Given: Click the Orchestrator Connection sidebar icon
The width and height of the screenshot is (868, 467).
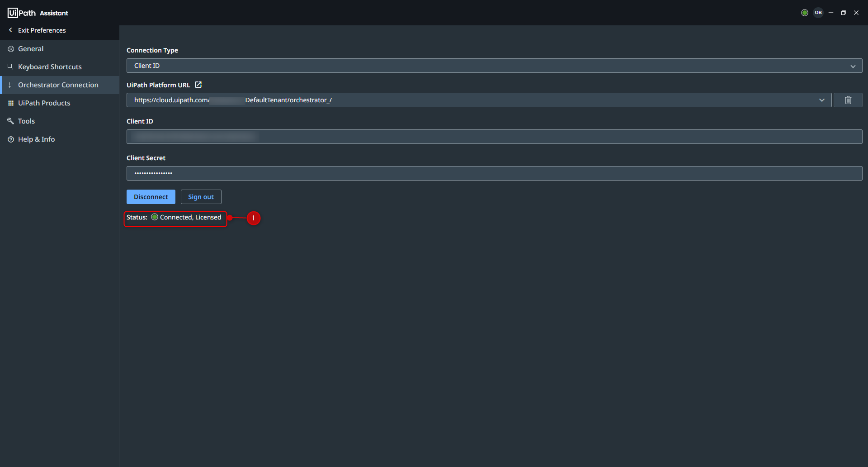Looking at the screenshot, I should point(11,85).
